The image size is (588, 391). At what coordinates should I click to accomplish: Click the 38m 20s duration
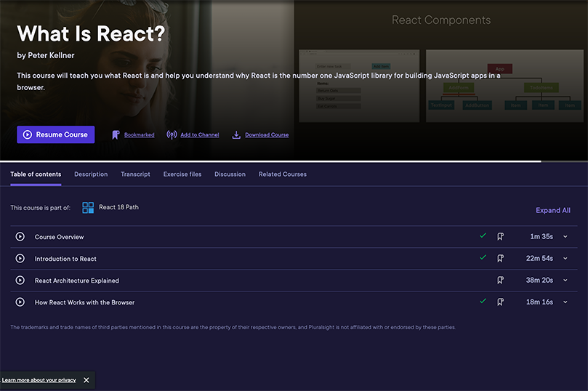[539, 280]
